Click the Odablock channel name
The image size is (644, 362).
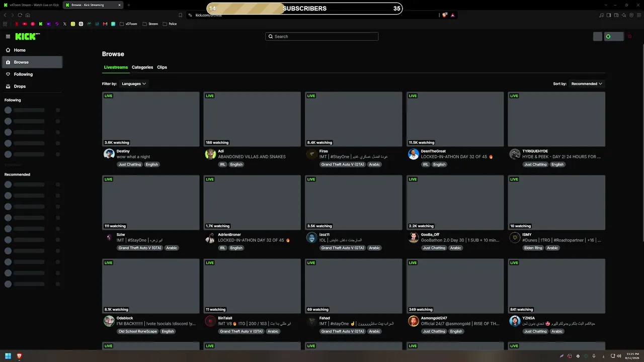[x=125, y=318]
